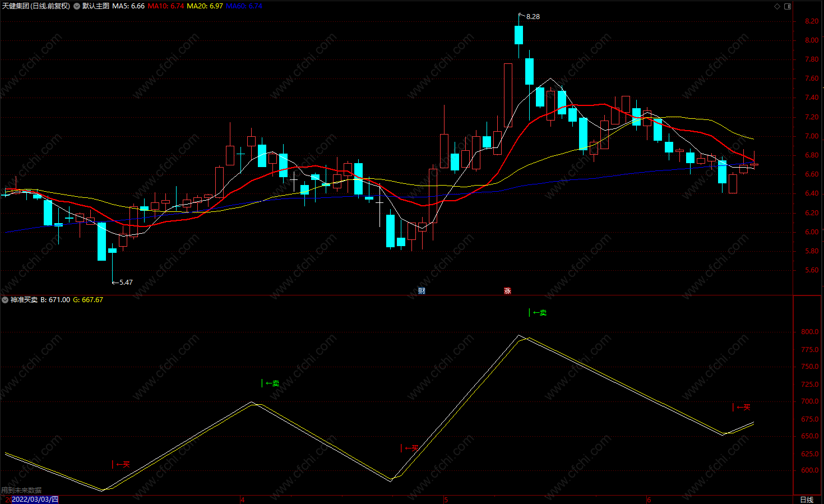824x504 pixels.
Task: Click the month 4 label on time axis
Action: pyautogui.click(x=242, y=500)
